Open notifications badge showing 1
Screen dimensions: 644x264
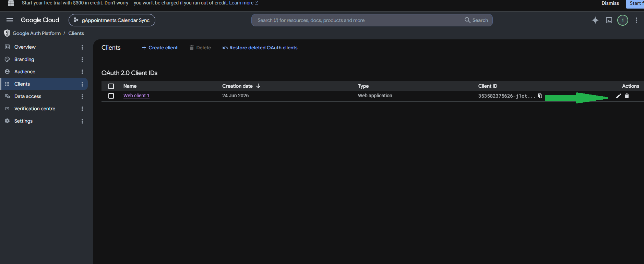[x=623, y=20]
